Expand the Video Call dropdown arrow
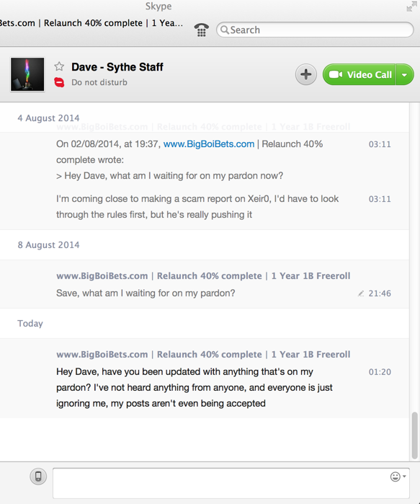 point(405,74)
